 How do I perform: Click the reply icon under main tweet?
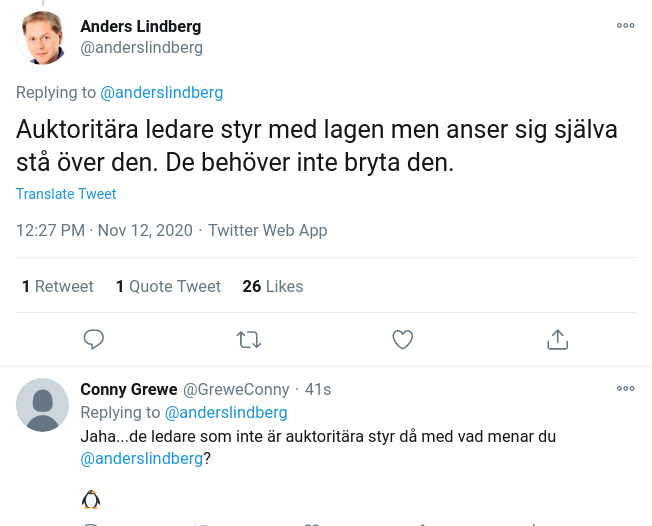point(94,340)
